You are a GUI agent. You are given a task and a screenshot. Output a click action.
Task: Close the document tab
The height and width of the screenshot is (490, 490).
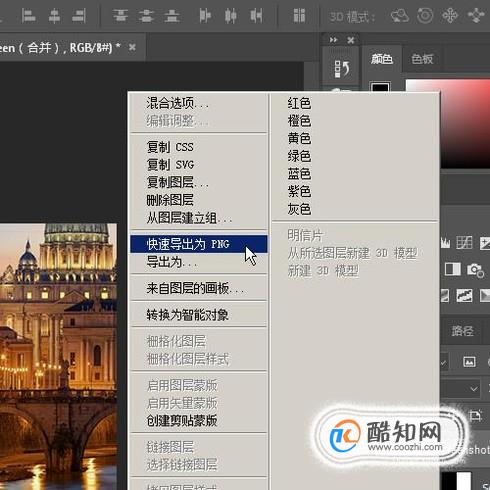(x=132, y=48)
